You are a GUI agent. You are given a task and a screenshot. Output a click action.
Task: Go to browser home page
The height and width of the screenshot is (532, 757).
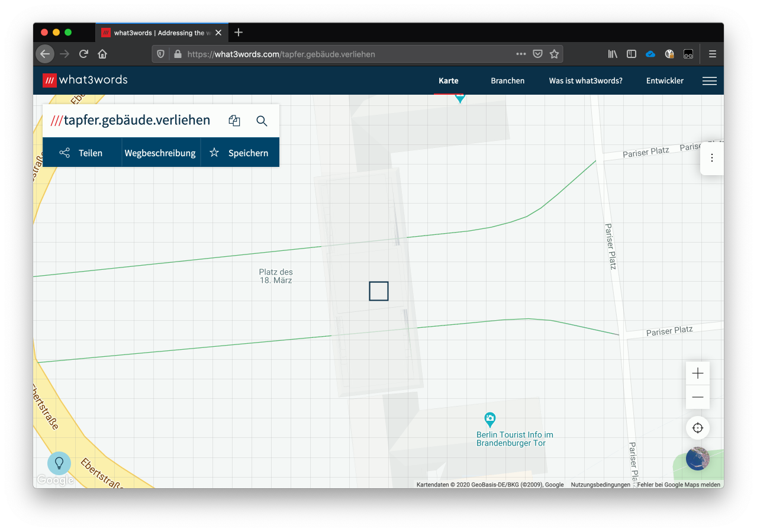(102, 54)
